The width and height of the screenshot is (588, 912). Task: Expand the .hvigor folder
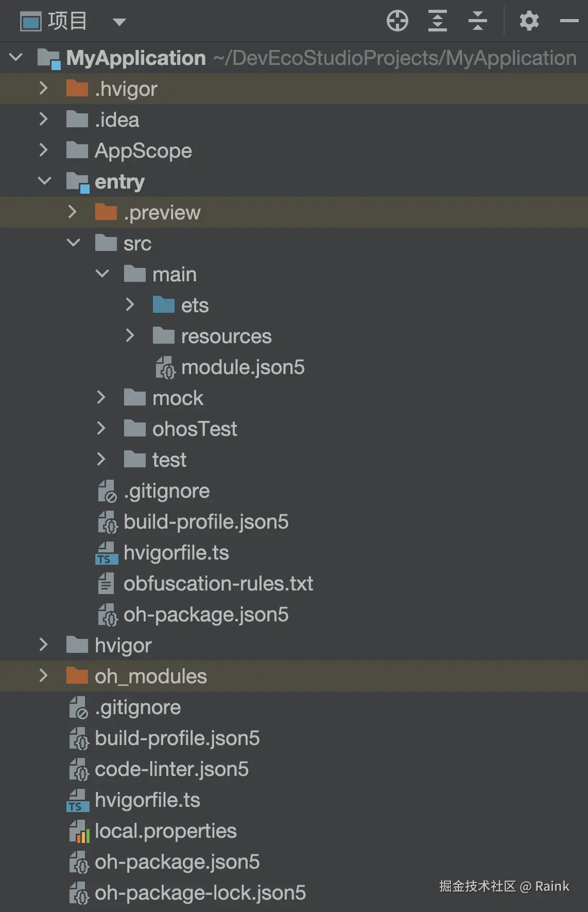(x=44, y=89)
